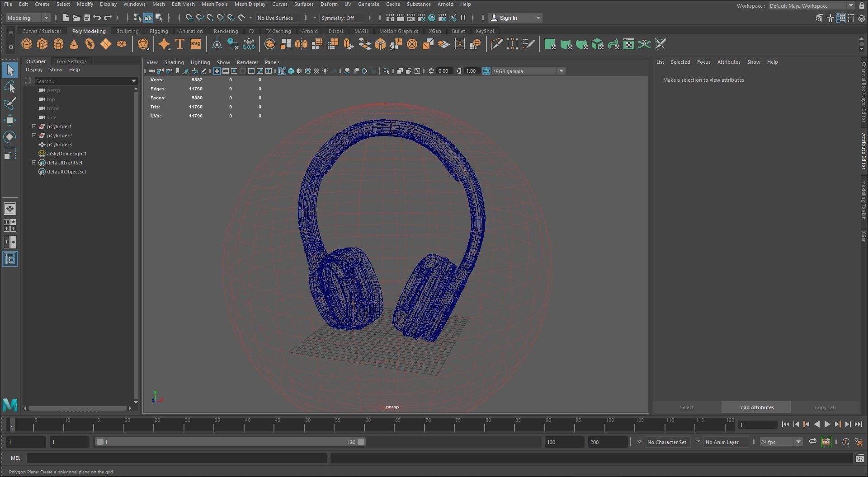Open the 24 fps frame rate dropdown

[781, 442]
